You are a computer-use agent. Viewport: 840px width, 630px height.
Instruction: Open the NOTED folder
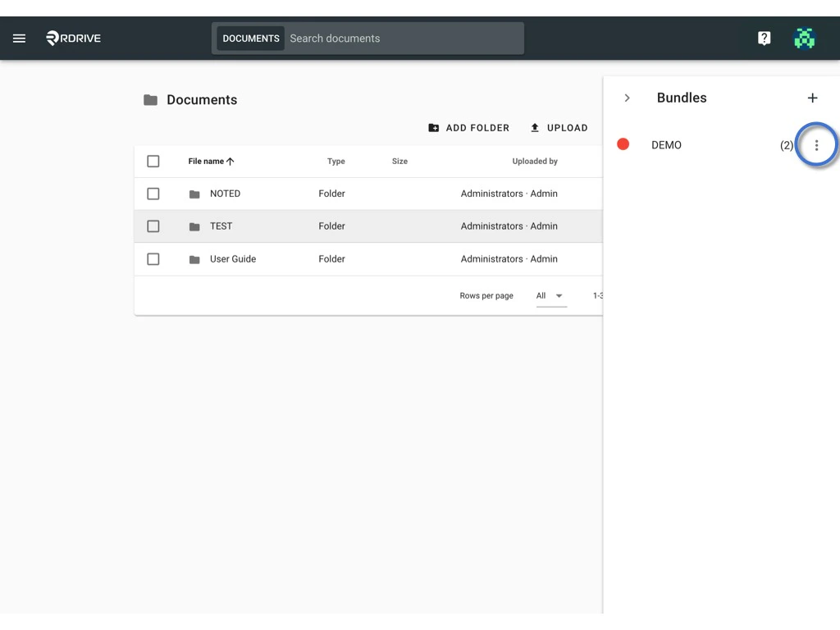[x=225, y=194]
